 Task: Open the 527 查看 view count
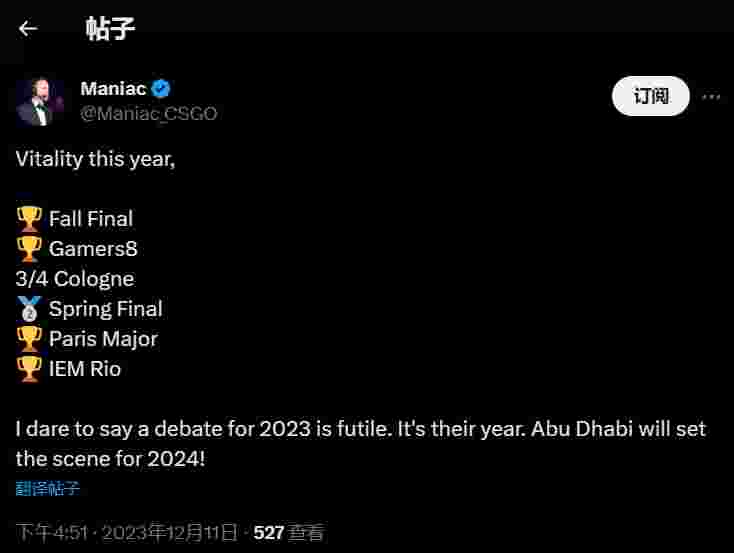click(x=288, y=532)
